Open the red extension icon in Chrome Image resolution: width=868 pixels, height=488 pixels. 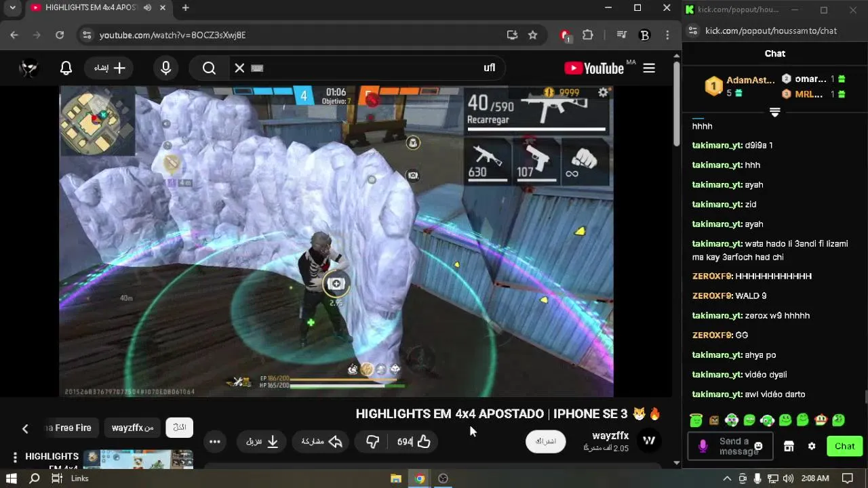pos(565,35)
